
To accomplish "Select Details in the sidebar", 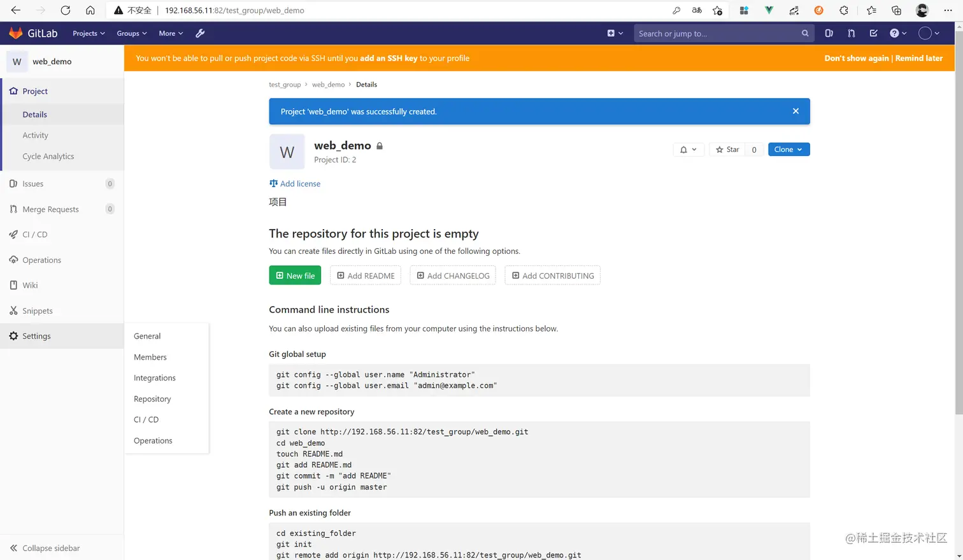I will click(63, 115).
